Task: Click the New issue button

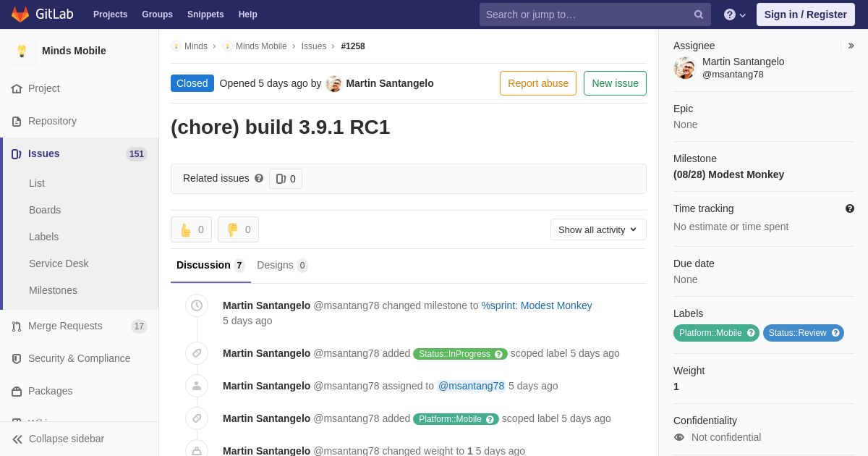Action: (615, 83)
